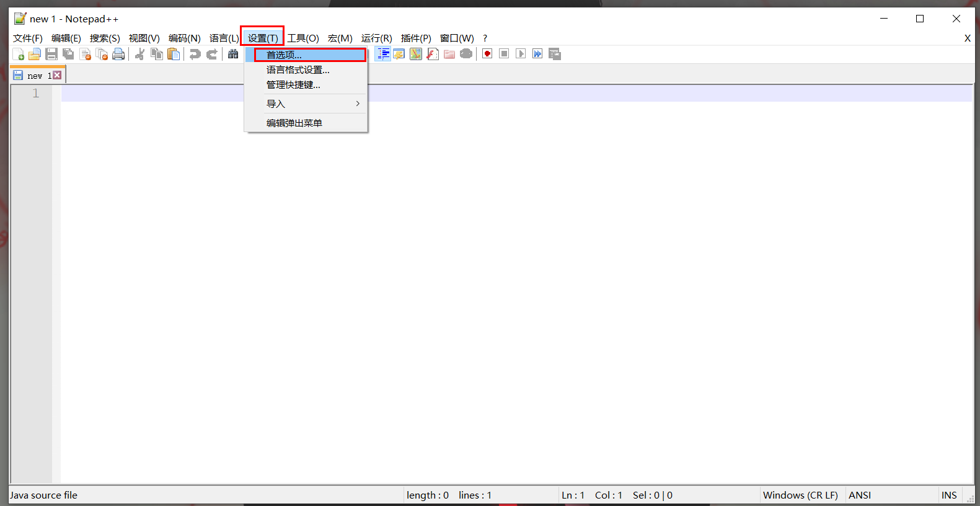Click the Open file toolbar icon
The image size is (980, 506).
pyautogui.click(x=35, y=54)
